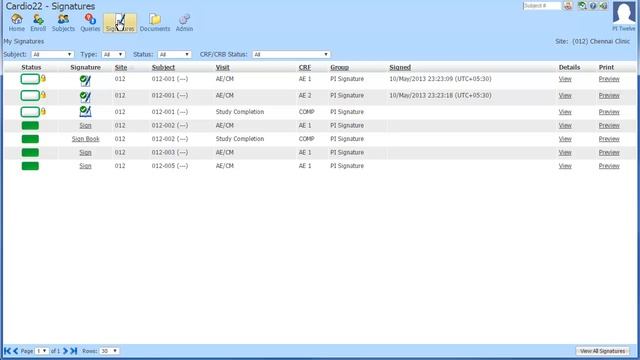Select signed date 10/May/2013 23:23:09
This screenshot has height=360, width=640.
click(440, 79)
